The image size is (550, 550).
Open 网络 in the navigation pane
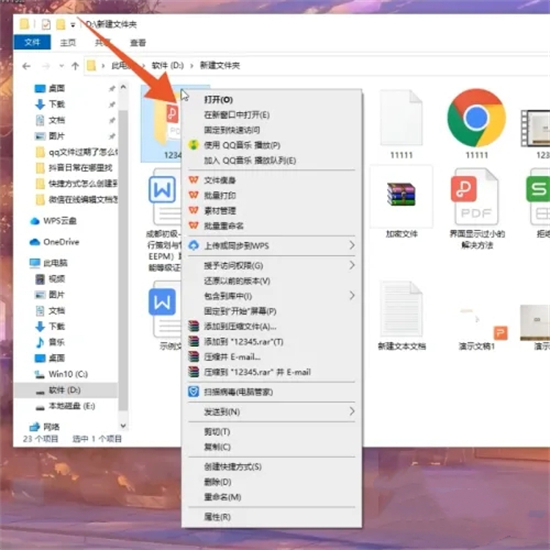44,427
